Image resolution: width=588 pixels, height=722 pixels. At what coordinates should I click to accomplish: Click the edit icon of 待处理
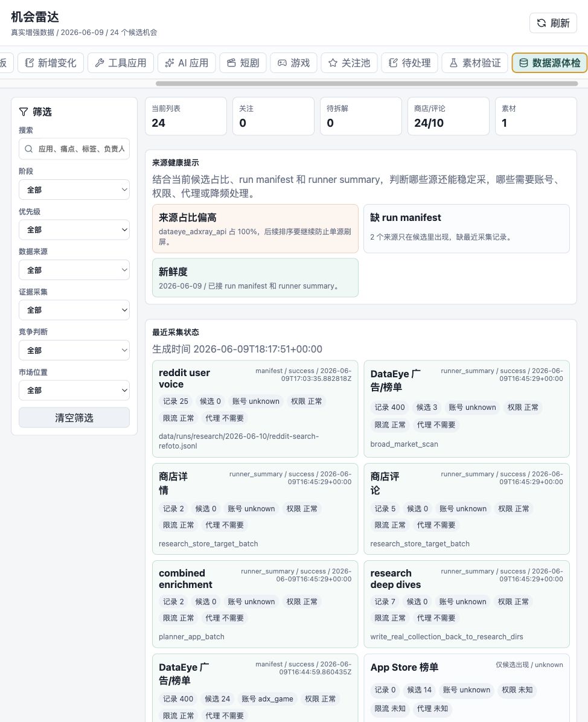pos(393,63)
